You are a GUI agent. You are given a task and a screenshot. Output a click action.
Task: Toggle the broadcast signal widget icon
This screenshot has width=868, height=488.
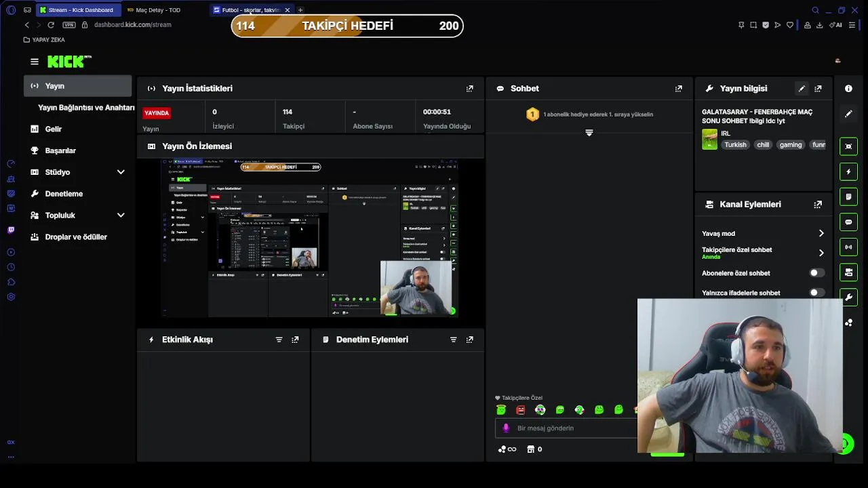(x=848, y=247)
